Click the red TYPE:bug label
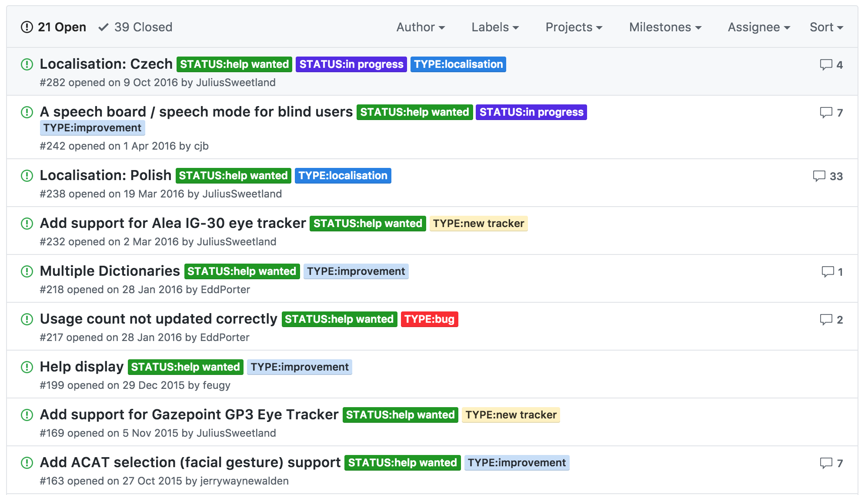Image resolution: width=868 pixels, height=495 pixels. tap(429, 319)
